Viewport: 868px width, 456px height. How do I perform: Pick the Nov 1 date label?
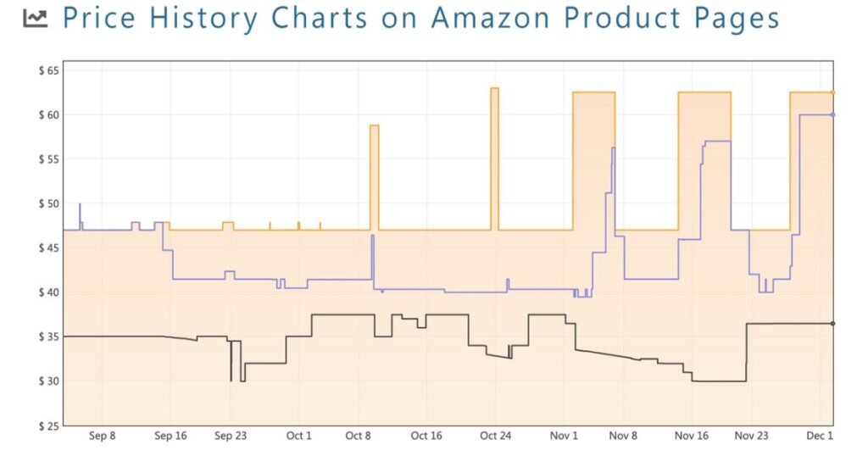(564, 436)
